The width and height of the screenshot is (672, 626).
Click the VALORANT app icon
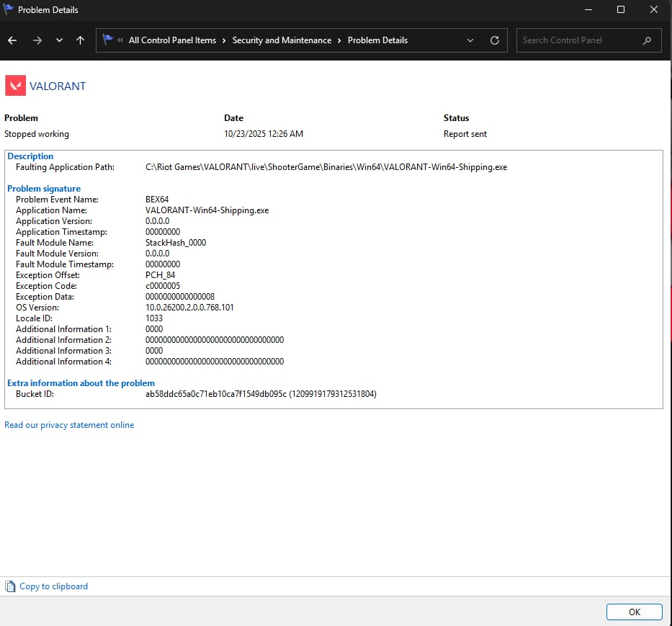(15, 85)
